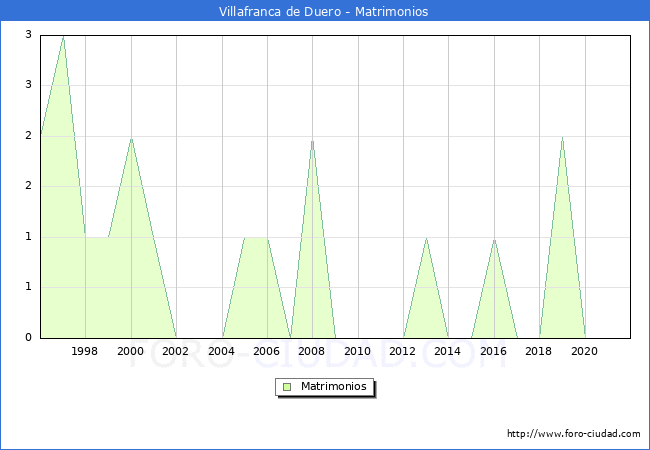The width and height of the screenshot is (650, 450).
Task: Click the 2000 peak of the area chart
Action: click(131, 139)
